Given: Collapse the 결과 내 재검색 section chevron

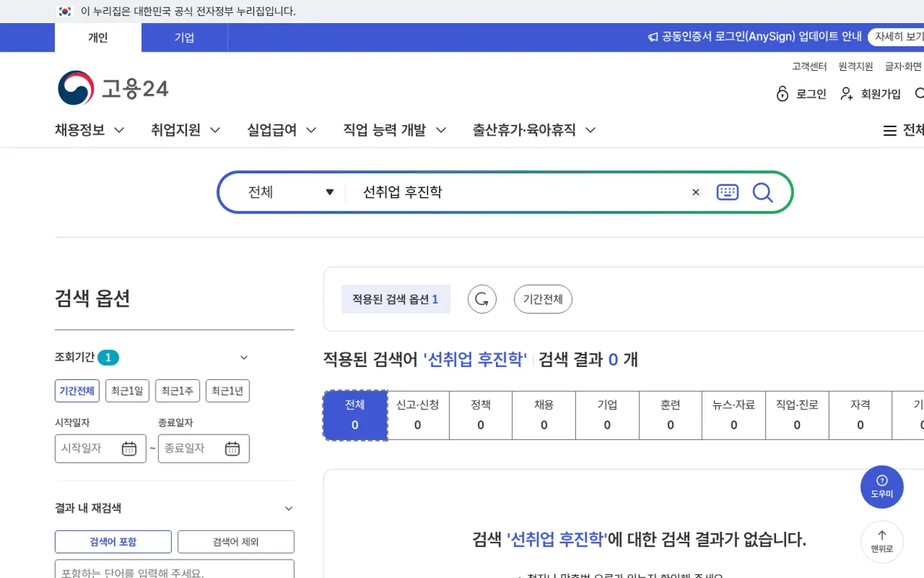Looking at the screenshot, I should point(289,509).
